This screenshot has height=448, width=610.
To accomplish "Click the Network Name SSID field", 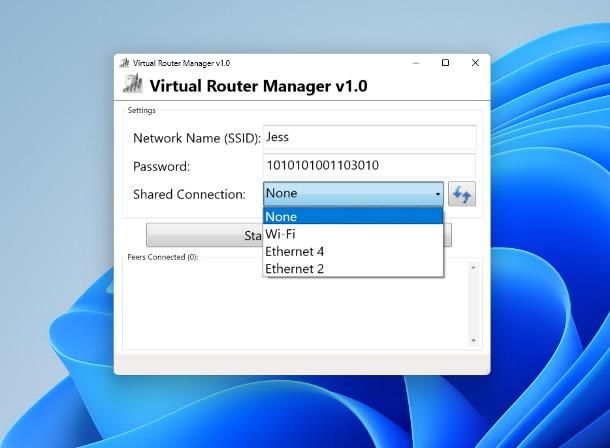I will coord(370,137).
